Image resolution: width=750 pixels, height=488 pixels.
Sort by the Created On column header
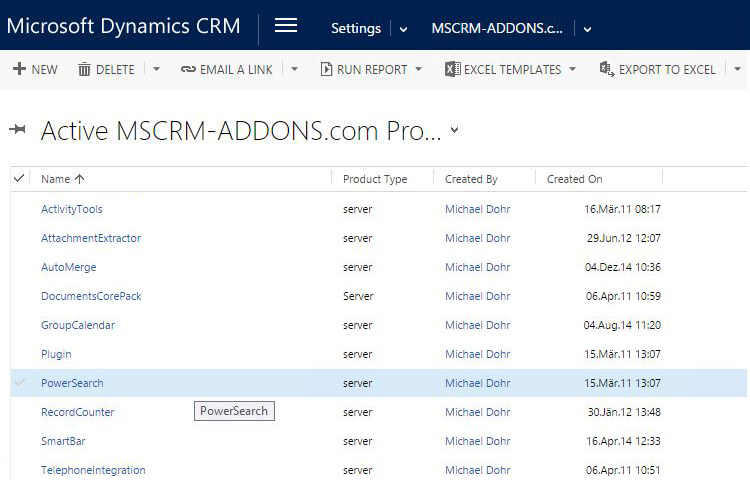tap(574, 179)
